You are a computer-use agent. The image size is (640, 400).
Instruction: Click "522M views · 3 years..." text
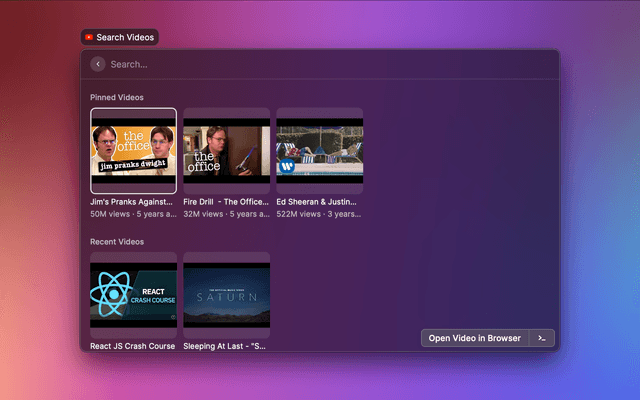click(319, 214)
